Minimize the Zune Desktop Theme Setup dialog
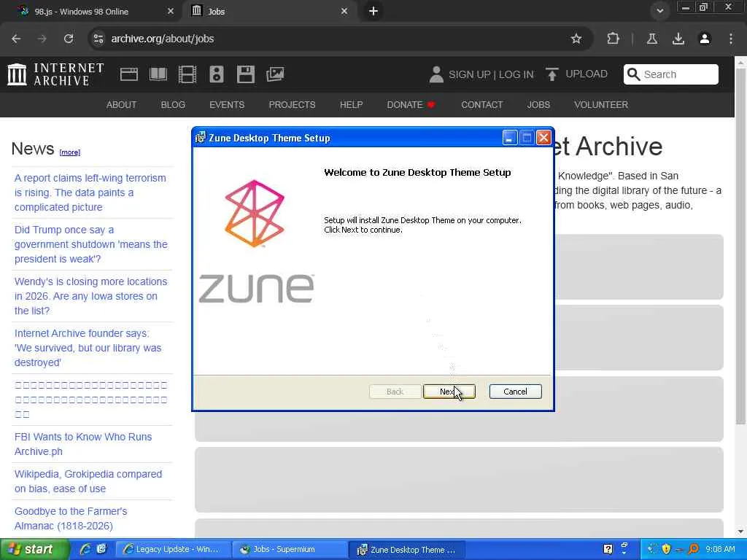Viewport: 747px width, 560px height. 510,138
